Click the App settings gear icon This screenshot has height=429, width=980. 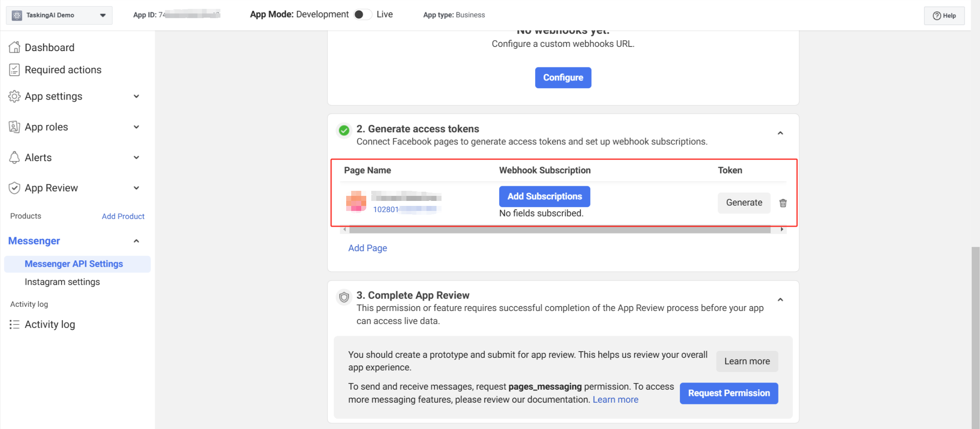pos(14,96)
